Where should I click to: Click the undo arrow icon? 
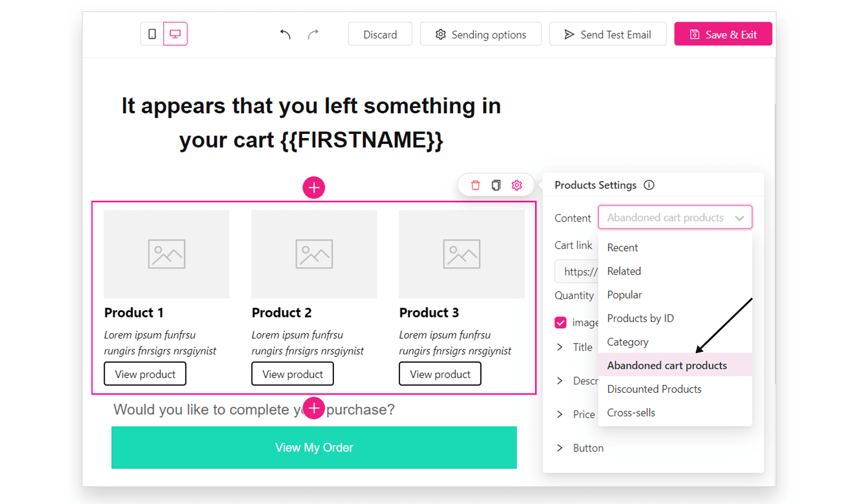tap(285, 34)
